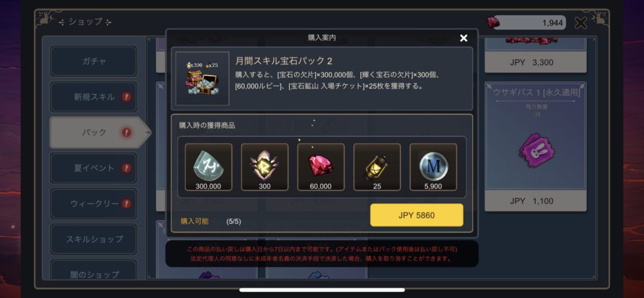The height and width of the screenshot is (298, 644).
Task: Tap the JPY 3,300 price button
Action: [536, 62]
